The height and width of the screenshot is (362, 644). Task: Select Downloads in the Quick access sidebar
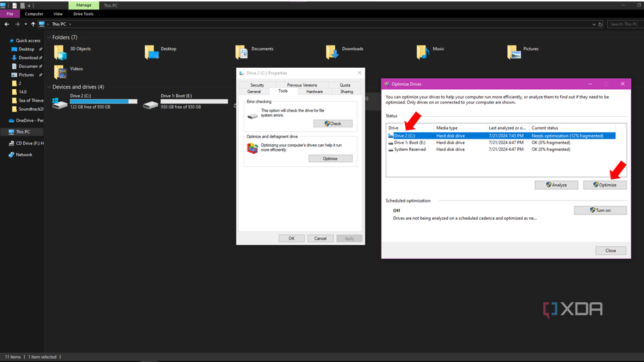coord(26,58)
